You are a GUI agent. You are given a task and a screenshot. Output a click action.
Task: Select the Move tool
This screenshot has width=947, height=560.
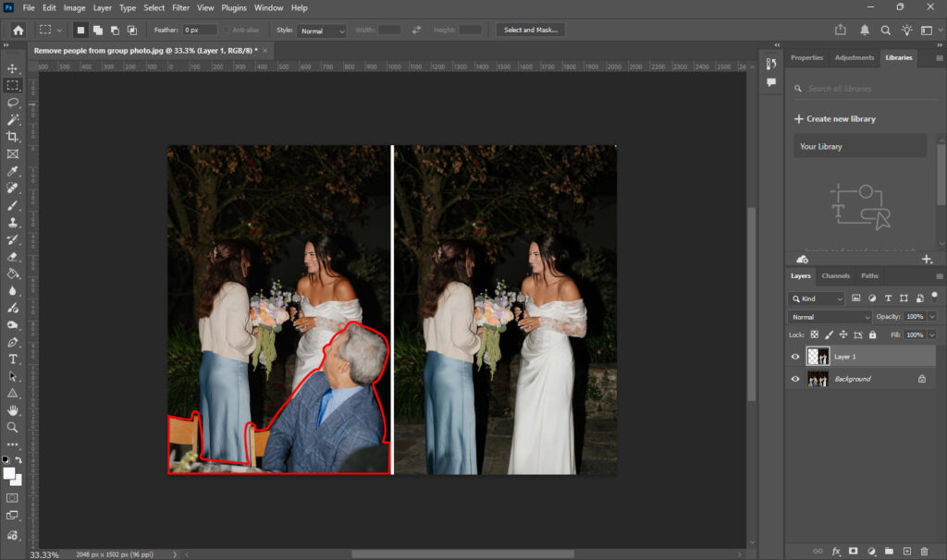point(13,68)
